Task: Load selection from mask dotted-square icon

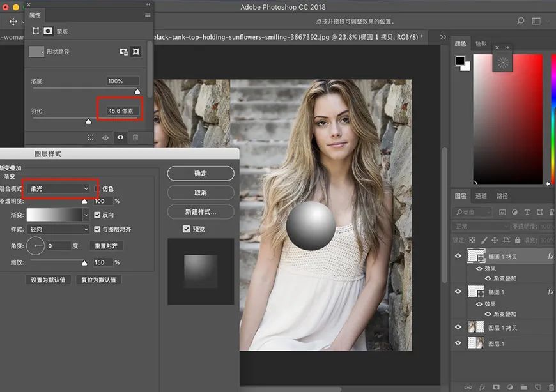Action: 90,137
